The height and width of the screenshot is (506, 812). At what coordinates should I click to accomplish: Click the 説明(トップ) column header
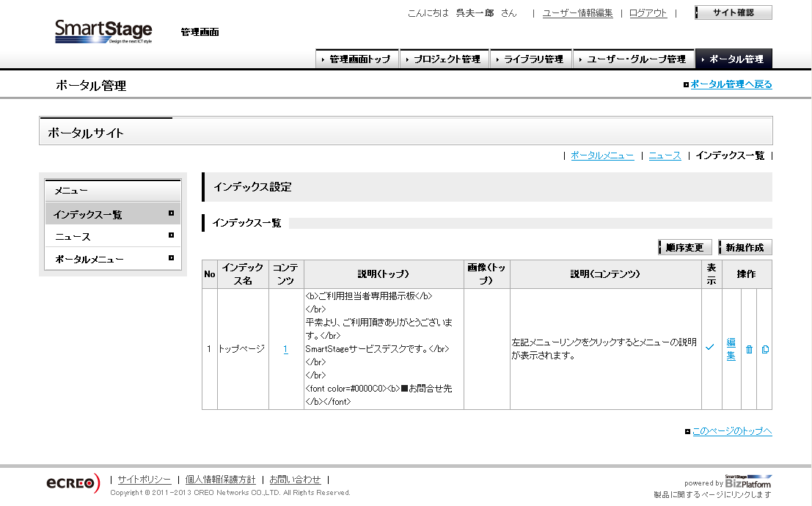pos(384,274)
